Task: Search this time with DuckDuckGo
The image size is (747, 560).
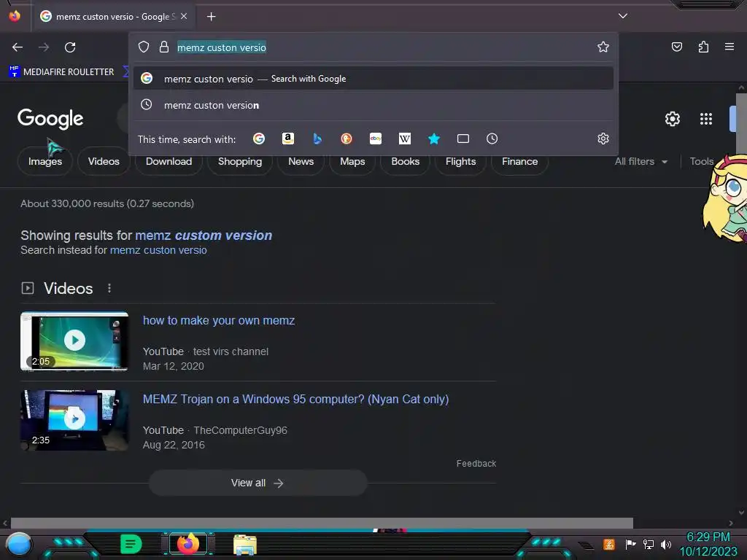Action: coord(347,139)
